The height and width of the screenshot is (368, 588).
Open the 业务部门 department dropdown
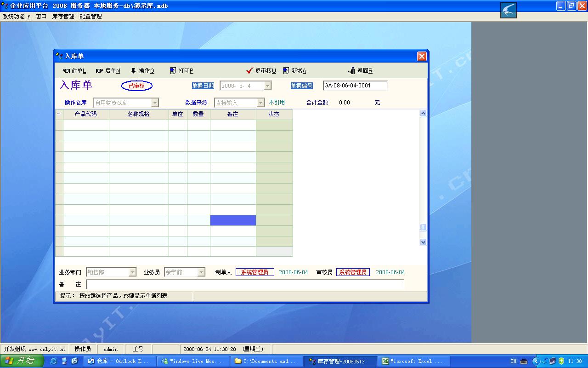click(x=132, y=272)
